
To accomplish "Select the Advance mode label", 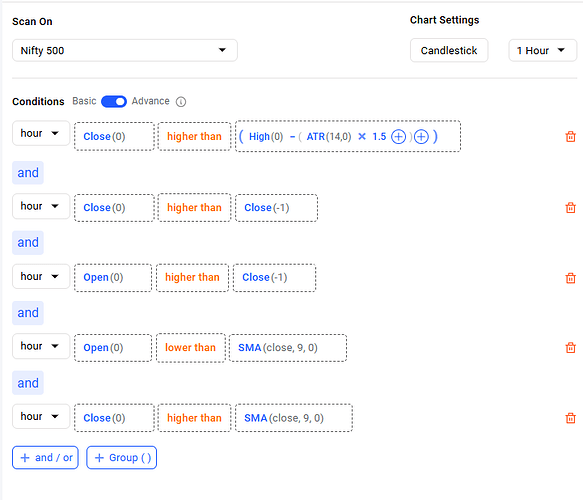I will pyautogui.click(x=150, y=101).
